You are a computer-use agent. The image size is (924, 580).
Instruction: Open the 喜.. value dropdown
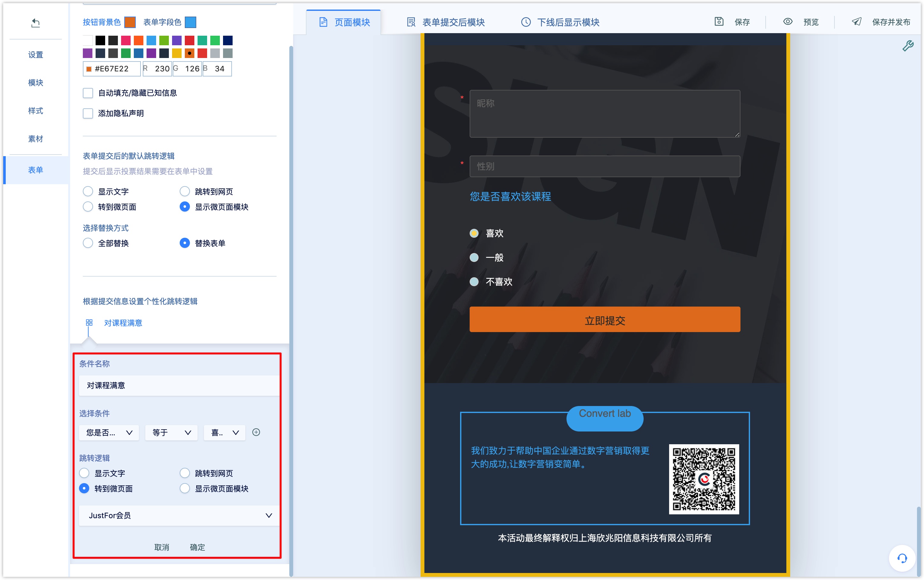(x=224, y=432)
